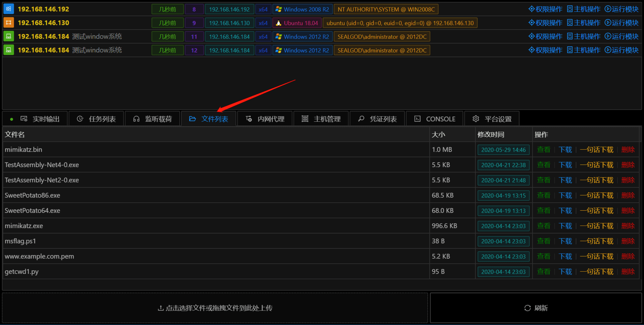Image resolution: width=644 pixels, height=325 pixels.
Task: Click the green host icon for session 11
Action: [8, 36]
